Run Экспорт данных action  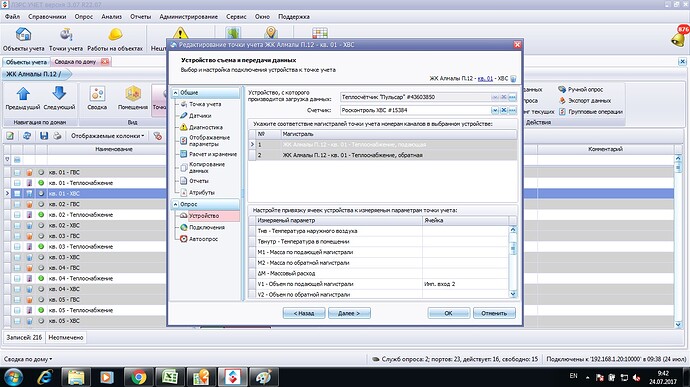584,100
